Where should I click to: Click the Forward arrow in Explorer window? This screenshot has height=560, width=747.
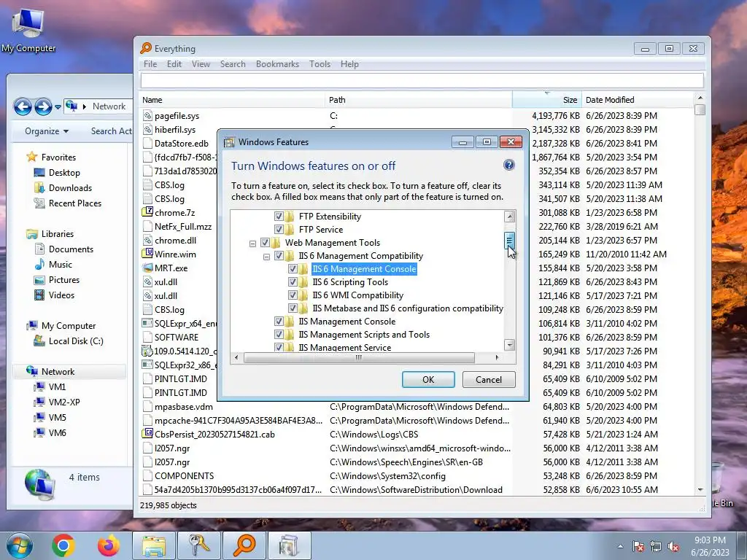43,106
